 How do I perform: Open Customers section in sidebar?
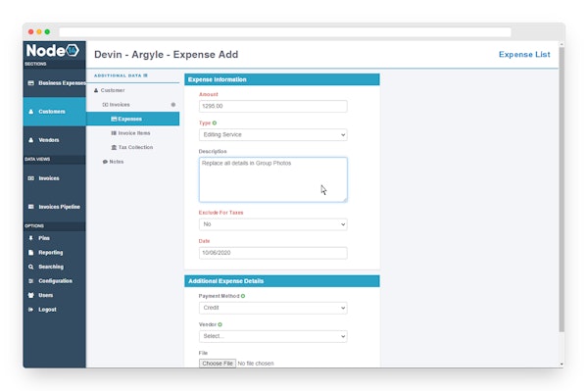(54, 112)
